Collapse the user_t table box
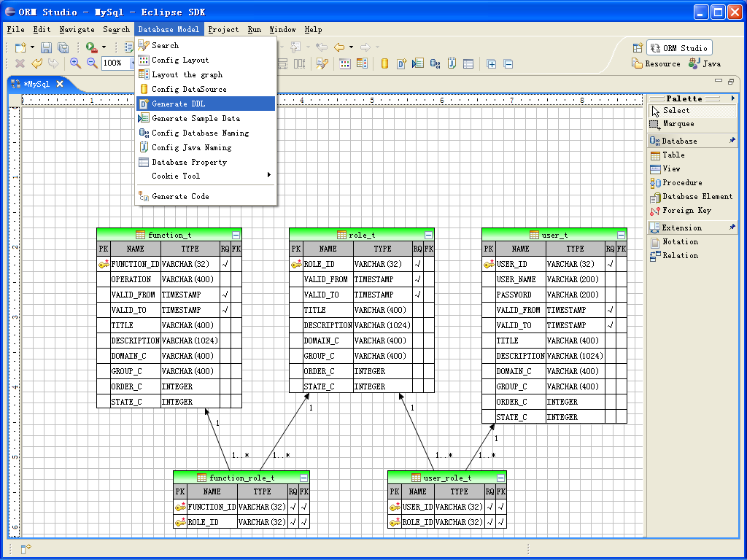Image resolution: width=747 pixels, height=560 pixels. point(621,235)
